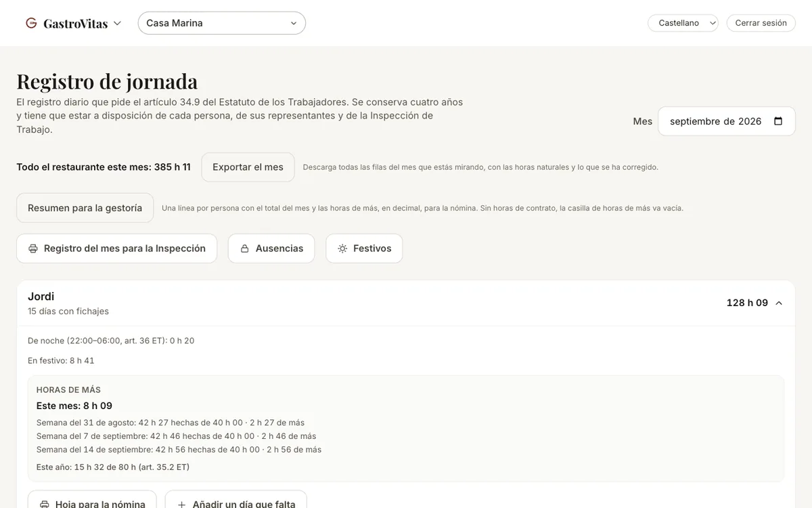Click the 'Semana del 14 de septiembre' row

tap(179, 450)
